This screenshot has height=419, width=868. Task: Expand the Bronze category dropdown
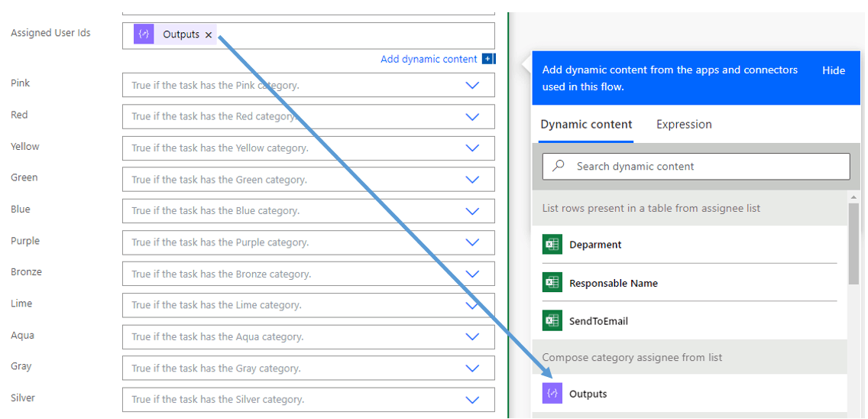tap(472, 274)
